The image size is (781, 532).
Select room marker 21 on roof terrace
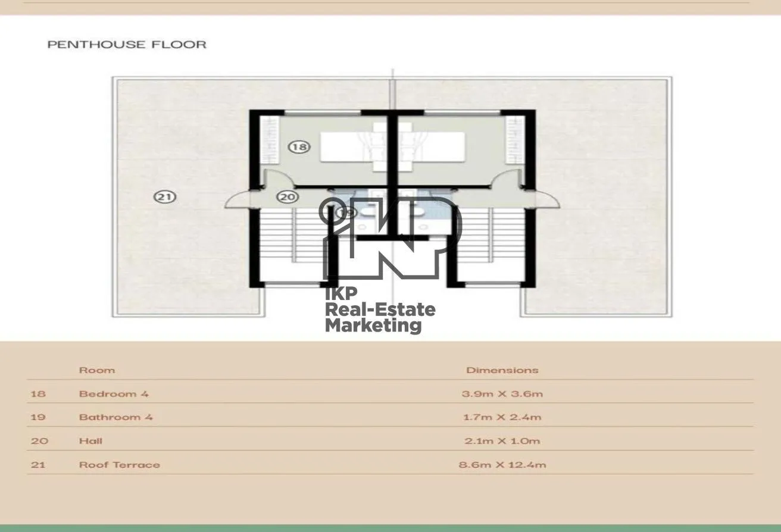click(x=164, y=196)
